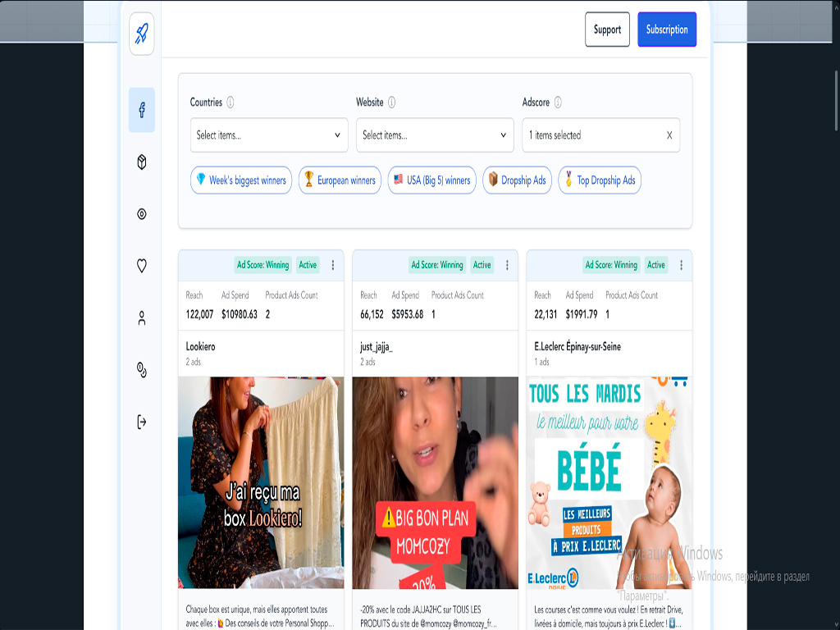
Task: Expand the Countries dropdown
Action: coord(269,135)
